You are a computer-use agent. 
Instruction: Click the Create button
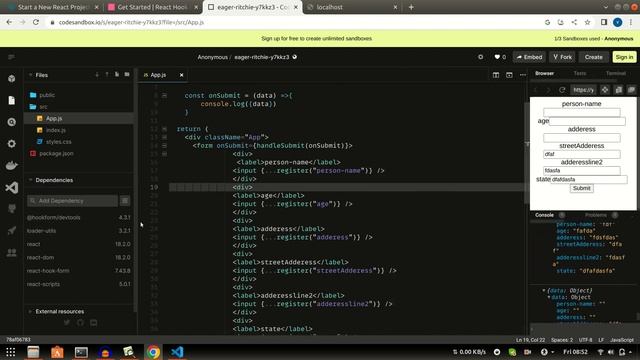[593, 57]
